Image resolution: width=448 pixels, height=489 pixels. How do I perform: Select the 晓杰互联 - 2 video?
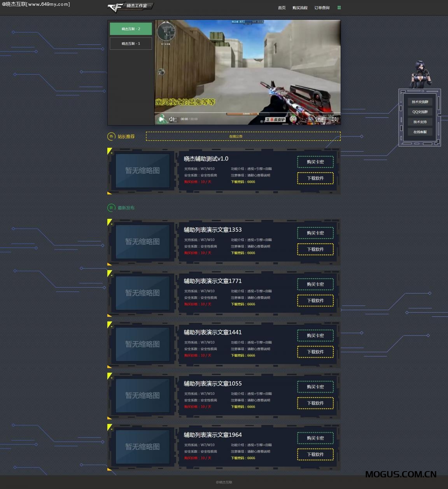131,29
